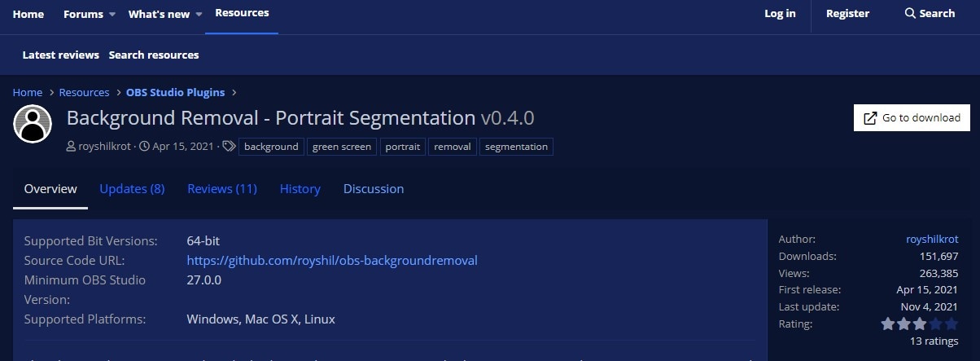Screen dimensions: 980x361
Task: Click the user icon beside royshilkrot
Action: 72,147
